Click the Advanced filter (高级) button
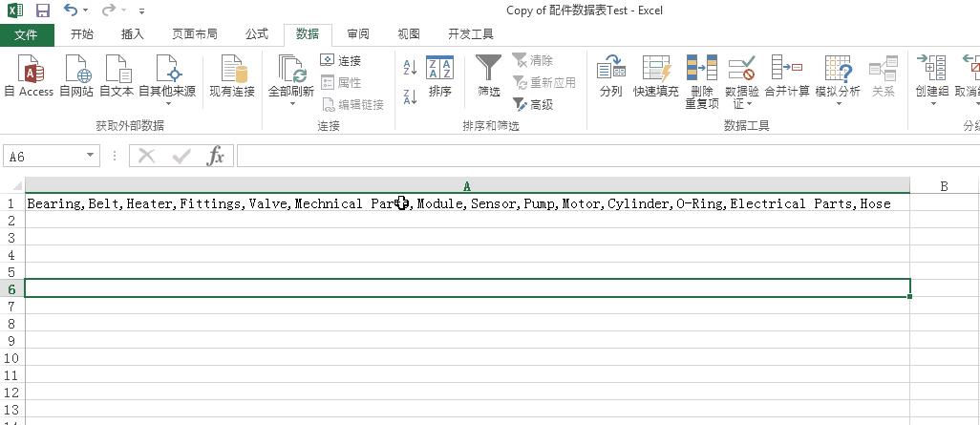This screenshot has height=425, width=980. [534, 105]
